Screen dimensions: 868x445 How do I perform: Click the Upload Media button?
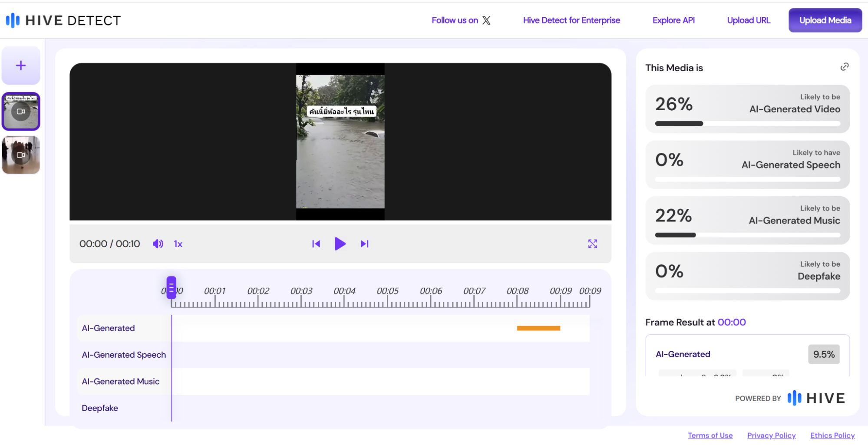[825, 20]
